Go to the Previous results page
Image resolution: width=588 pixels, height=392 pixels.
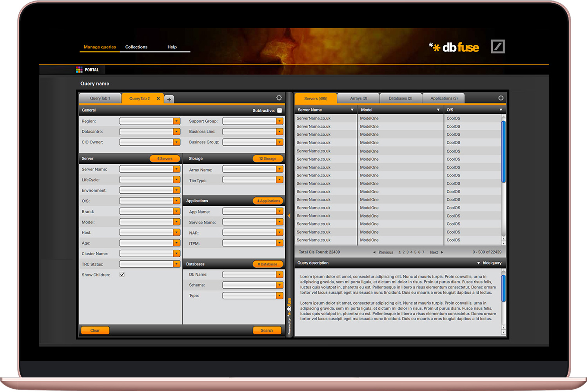[x=386, y=252]
